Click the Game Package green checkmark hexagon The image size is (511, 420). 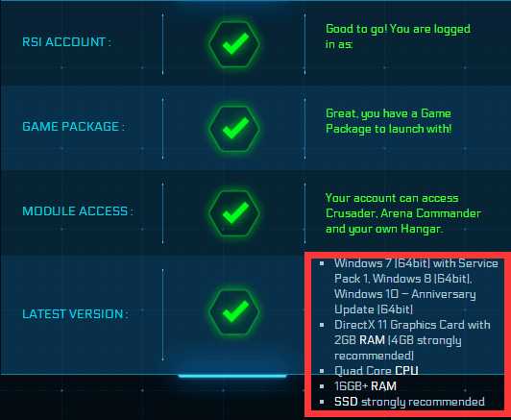click(234, 129)
